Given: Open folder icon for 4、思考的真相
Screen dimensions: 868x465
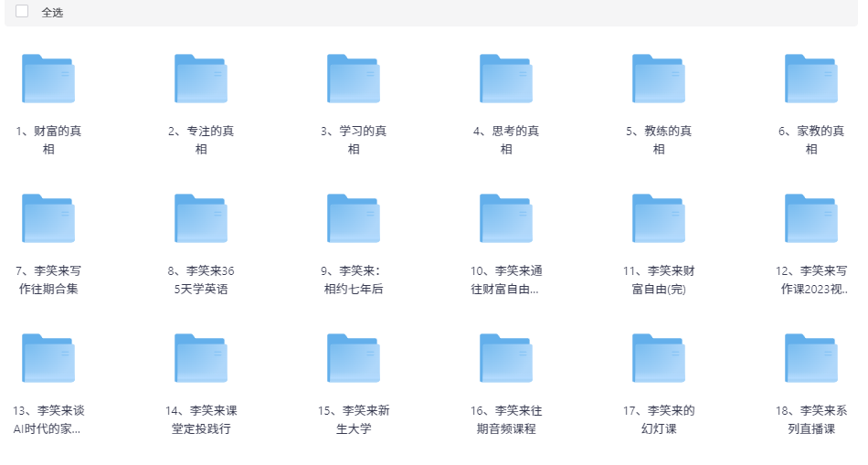Looking at the screenshot, I should [x=506, y=79].
